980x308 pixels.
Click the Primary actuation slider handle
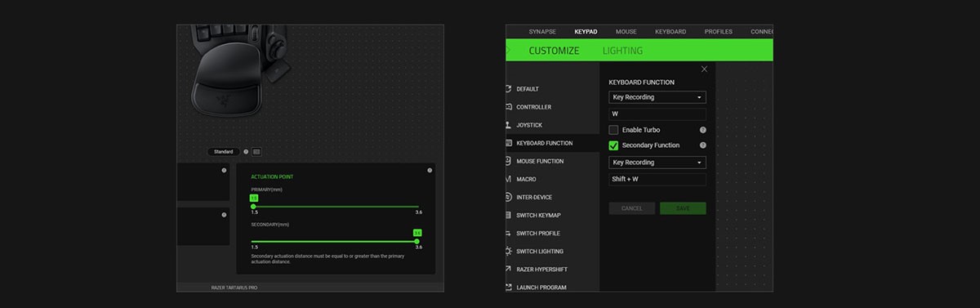253,207
